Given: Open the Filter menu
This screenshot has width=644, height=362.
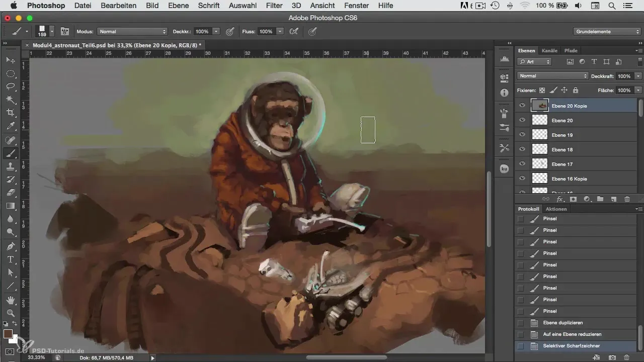Looking at the screenshot, I should point(274,6).
